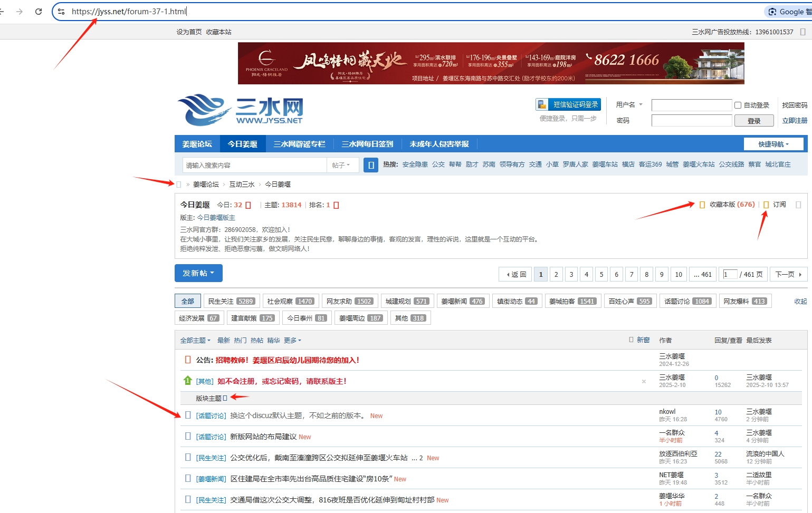Click the 收藏本站 link
This screenshot has width=812, height=513.
[218, 32]
